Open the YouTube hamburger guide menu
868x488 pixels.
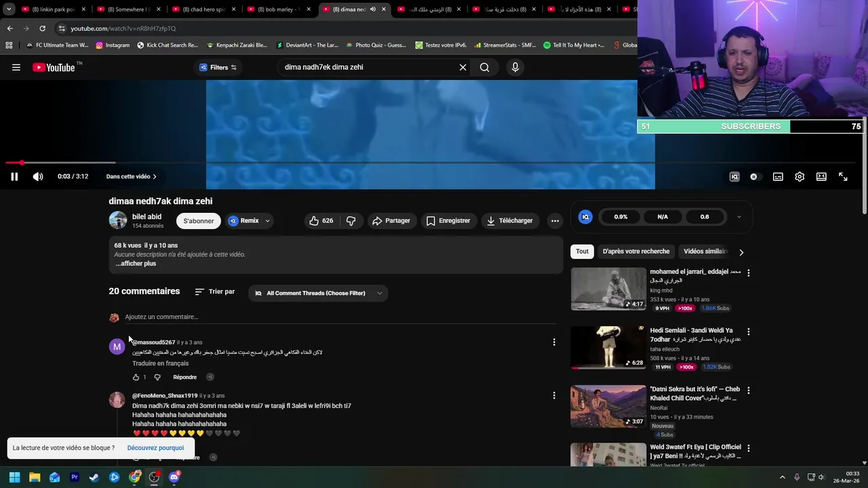point(16,67)
